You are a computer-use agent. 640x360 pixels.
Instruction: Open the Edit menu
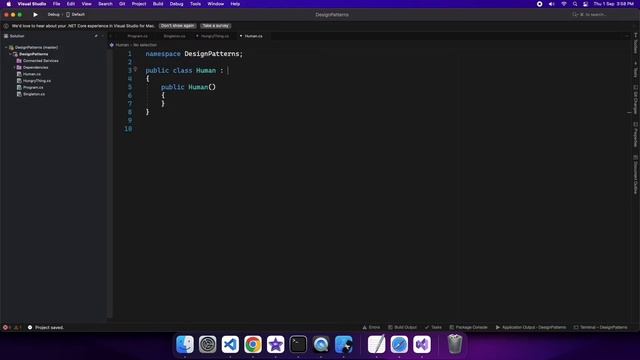tap(71, 4)
